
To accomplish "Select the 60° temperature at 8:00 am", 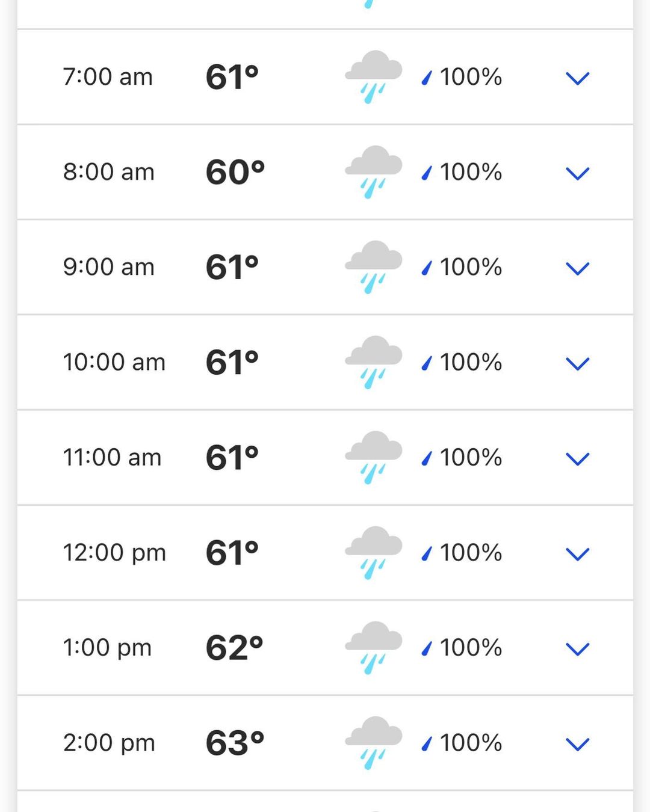I will (235, 172).
